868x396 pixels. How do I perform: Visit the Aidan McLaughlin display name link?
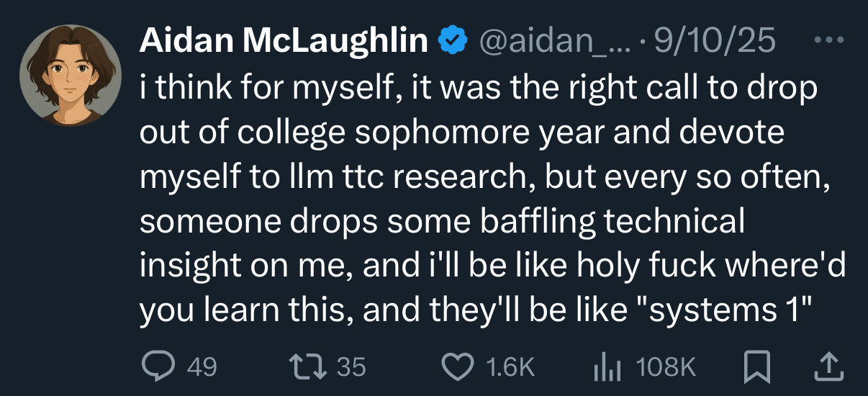pyautogui.click(x=284, y=42)
